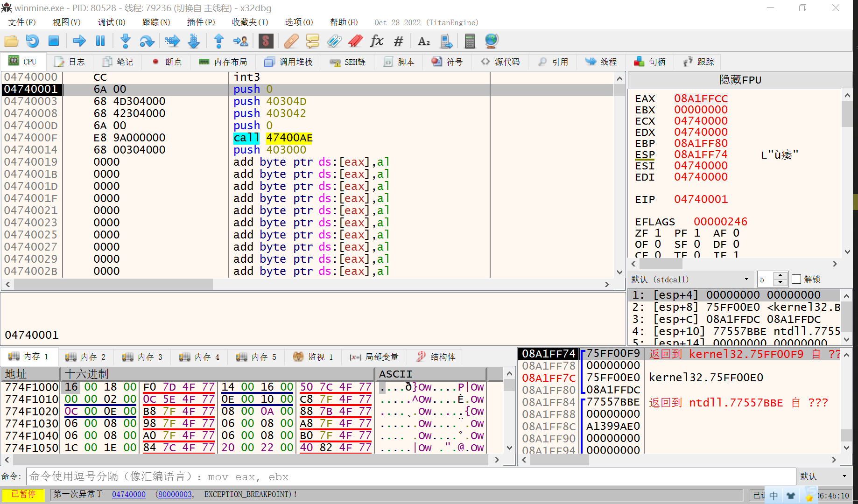Viewport: 858px width, 504px height.
Task: Open the string search Az icon
Action: (x=424, y=41)
